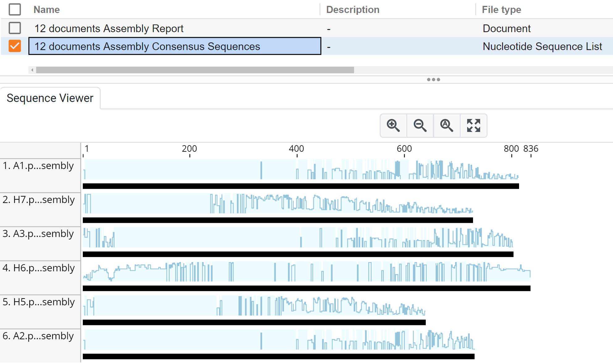Click the horizontal scrollbar thumb
The height and width of the screenshot is (364, 613).
(x=195, y=70)
